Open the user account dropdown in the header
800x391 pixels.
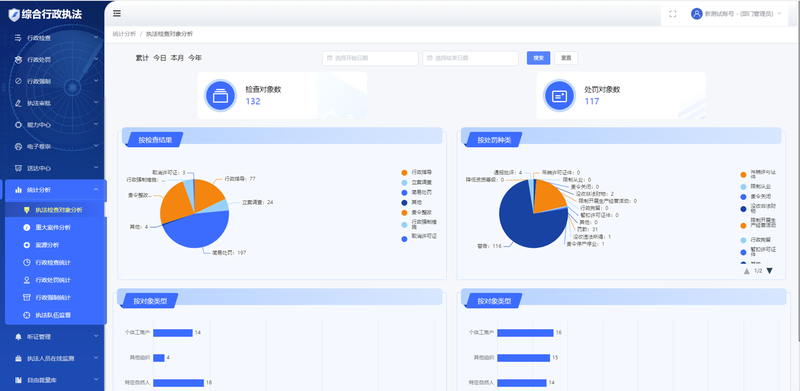coord(736,14)
